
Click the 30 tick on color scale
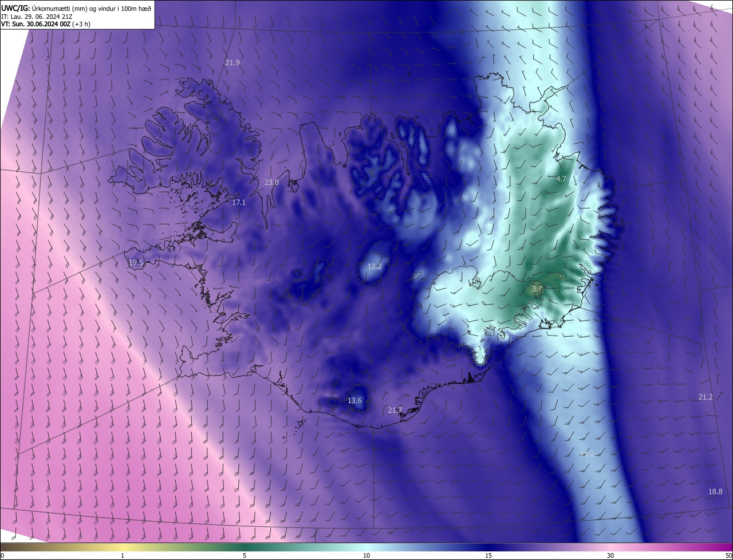point(610,555)
